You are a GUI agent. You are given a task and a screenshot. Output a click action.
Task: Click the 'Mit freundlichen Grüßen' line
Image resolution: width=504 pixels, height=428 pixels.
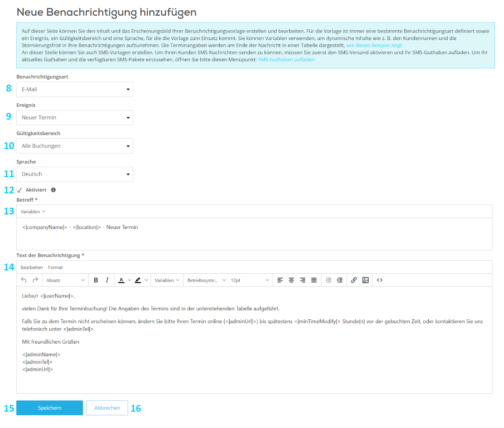pyautogui.click(x=51, y=342)
